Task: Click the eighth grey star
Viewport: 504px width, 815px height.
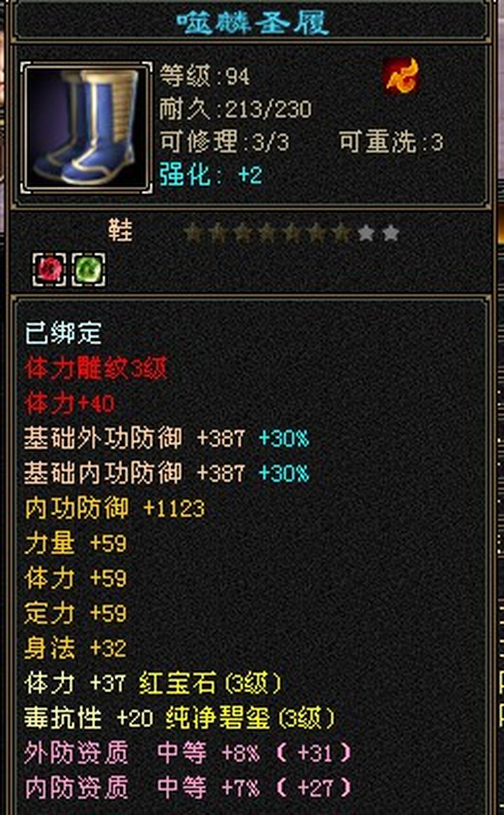Action: (366, 234)
